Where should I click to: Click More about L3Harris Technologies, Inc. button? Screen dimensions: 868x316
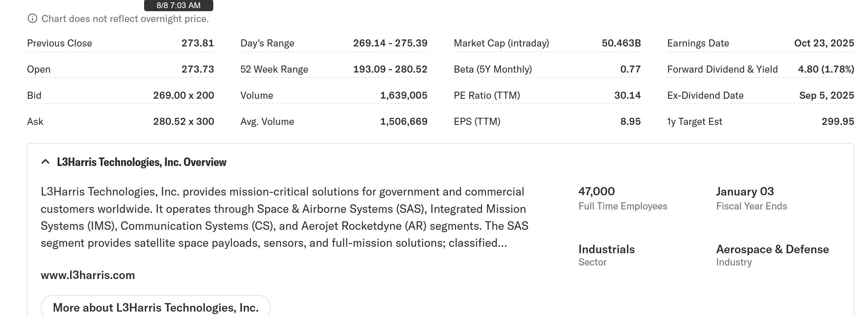tap(156, 307)
